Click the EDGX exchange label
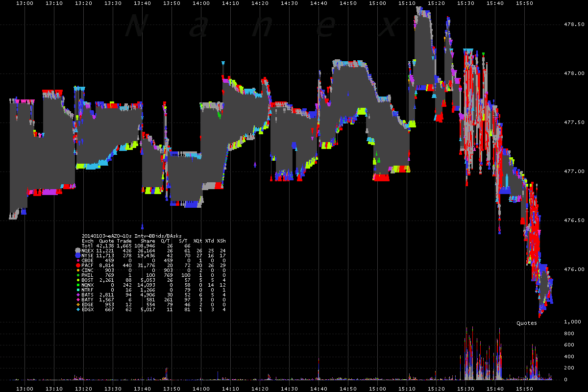 pos(87,309)
